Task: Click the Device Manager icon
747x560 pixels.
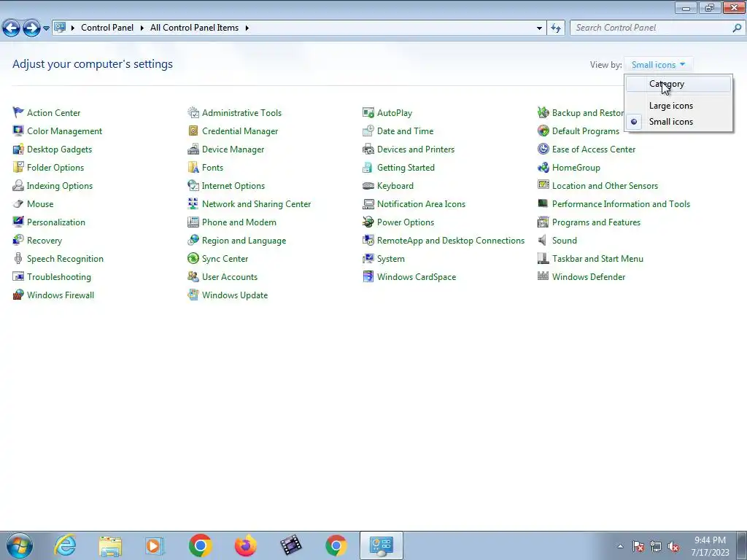Action: [193, 149]
